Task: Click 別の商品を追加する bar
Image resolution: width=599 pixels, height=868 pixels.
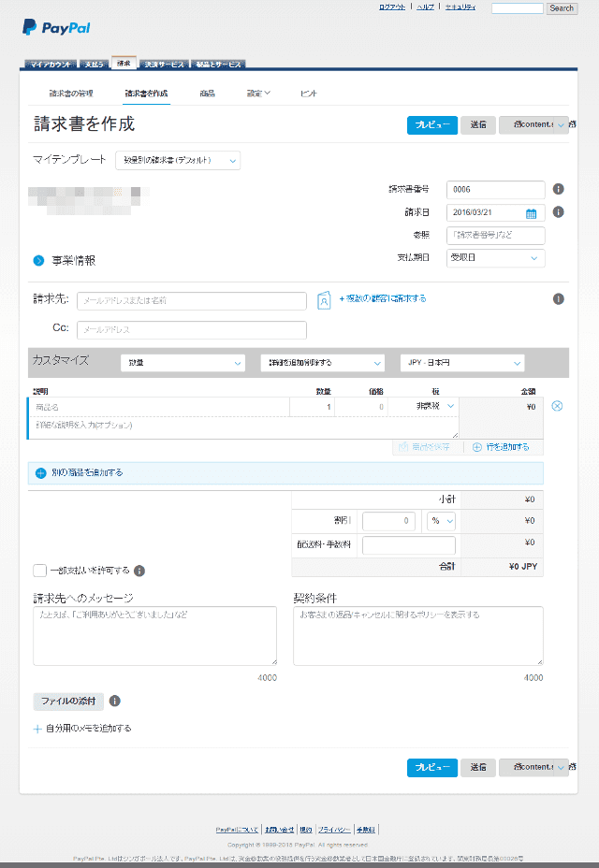Action: point(285,473)
